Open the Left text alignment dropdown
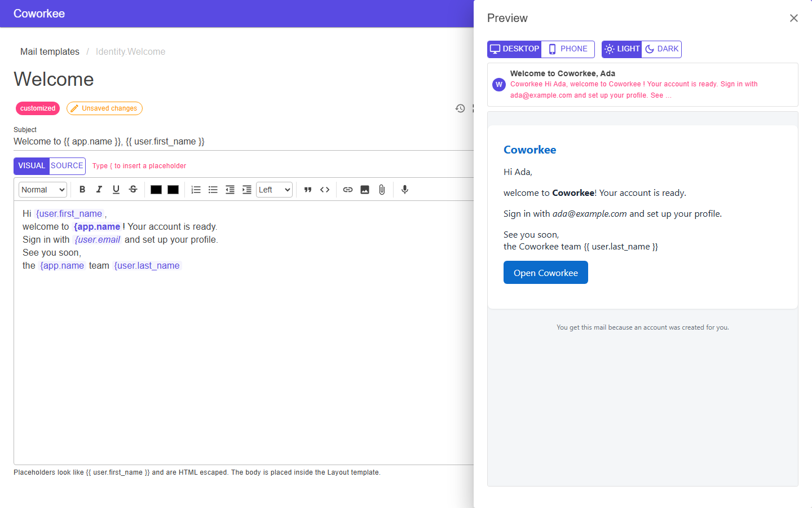Image resolution: width=812 pixels, height=508 pixels. (x=275, y=190)
